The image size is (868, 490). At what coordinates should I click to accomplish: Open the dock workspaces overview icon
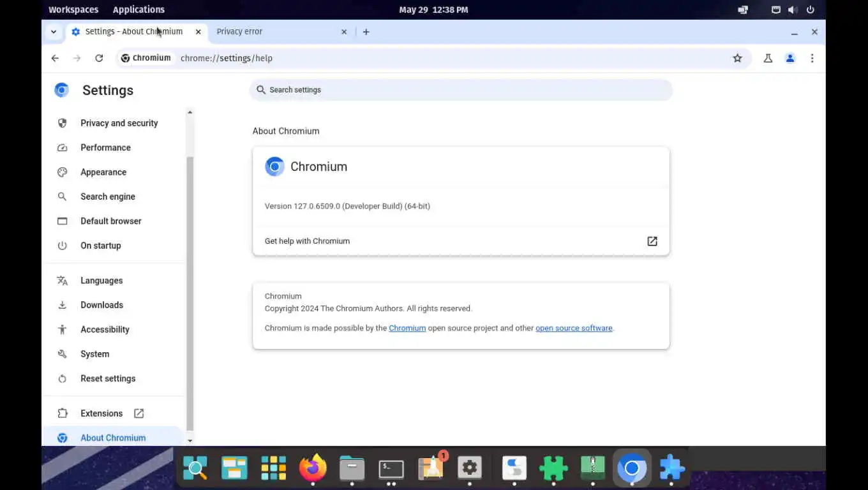click(x=234, y=468)
